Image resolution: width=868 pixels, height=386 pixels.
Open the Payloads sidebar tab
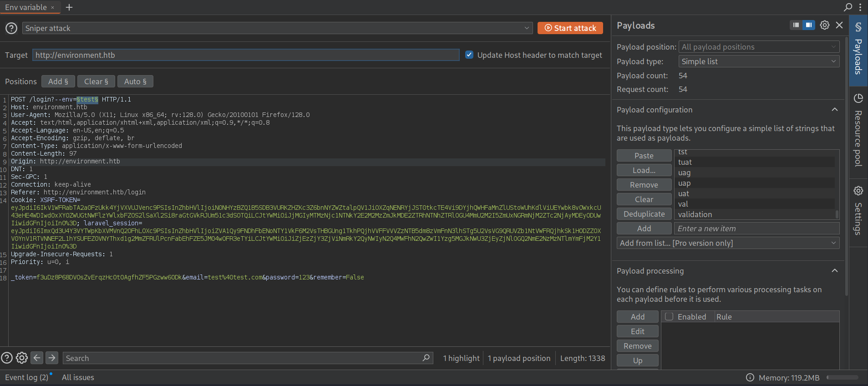pos(858,50)
